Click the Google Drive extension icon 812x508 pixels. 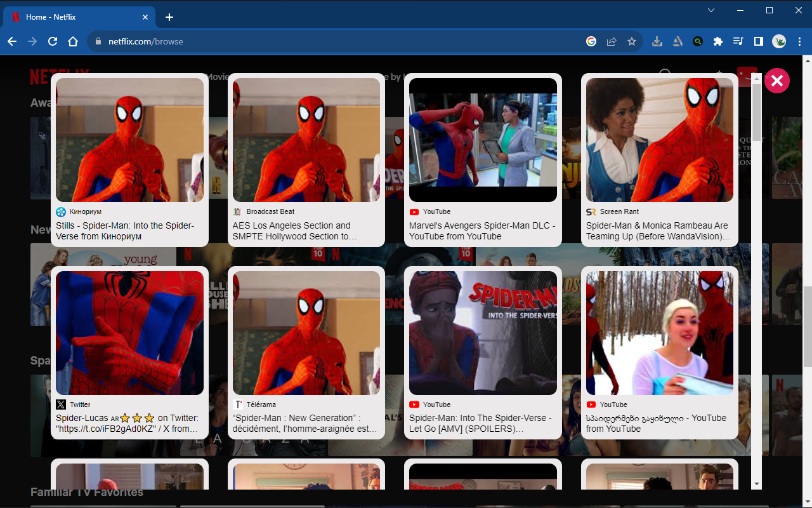(678, 41)
